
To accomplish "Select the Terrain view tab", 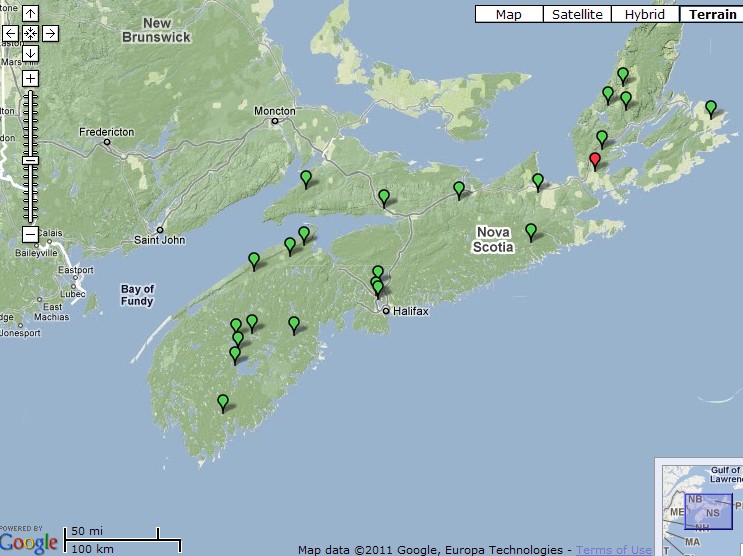I will (711, 14).
